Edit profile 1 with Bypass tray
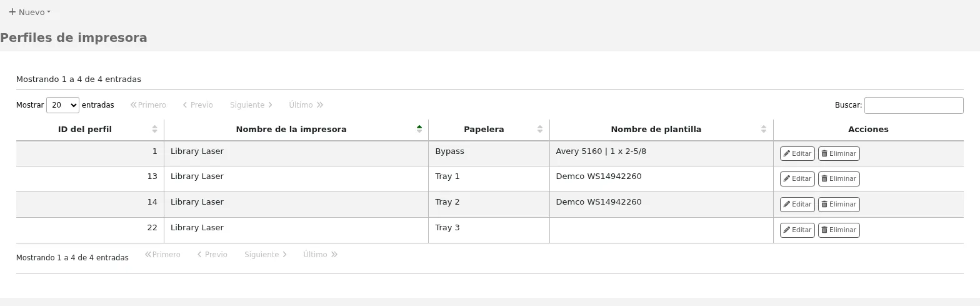 click(x=797, y=153)
